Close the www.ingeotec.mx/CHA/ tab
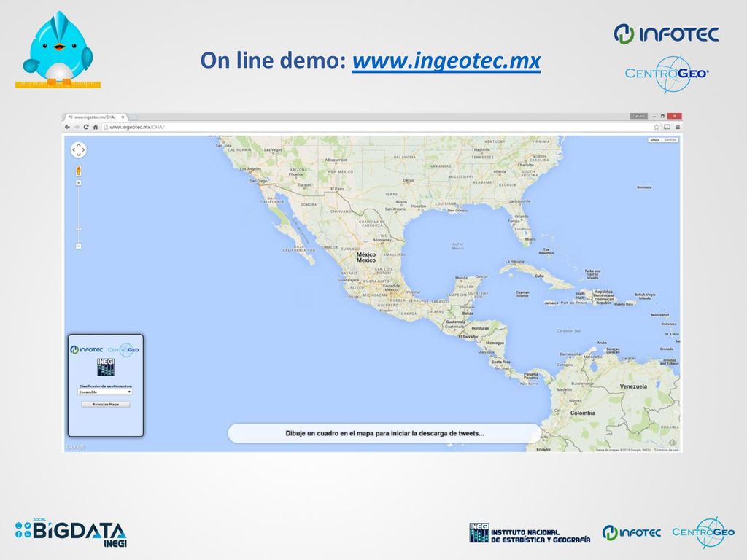 tap(123, 117)
